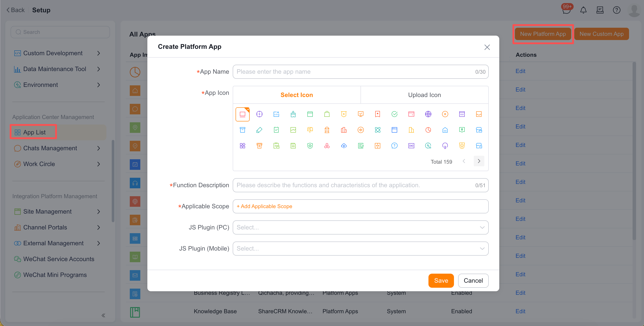The height and width of the screenshot is (326, 644).
Task: Click the New Custom App button
Action: [x=601, y=34]
